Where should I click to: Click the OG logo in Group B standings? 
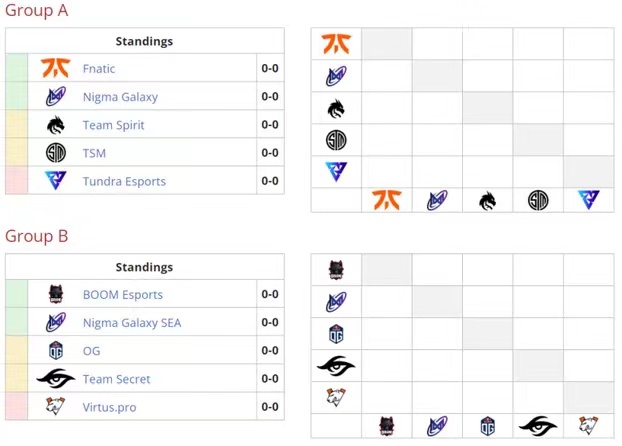56,350
